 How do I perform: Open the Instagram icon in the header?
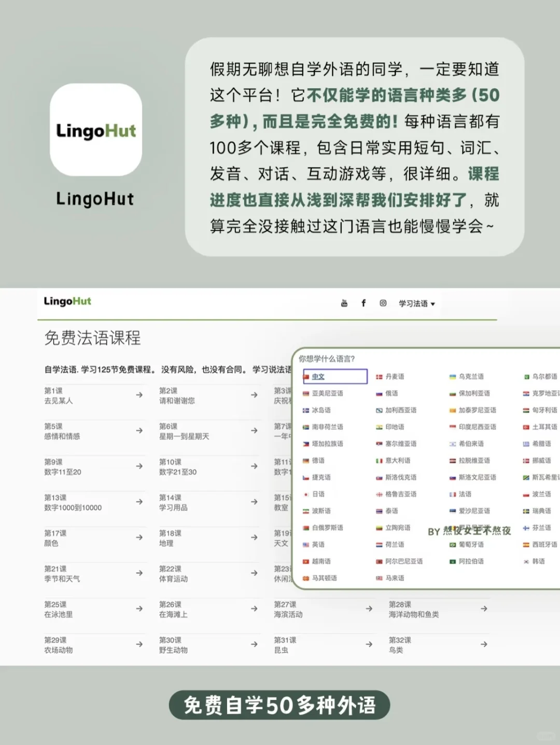point(382,303)
